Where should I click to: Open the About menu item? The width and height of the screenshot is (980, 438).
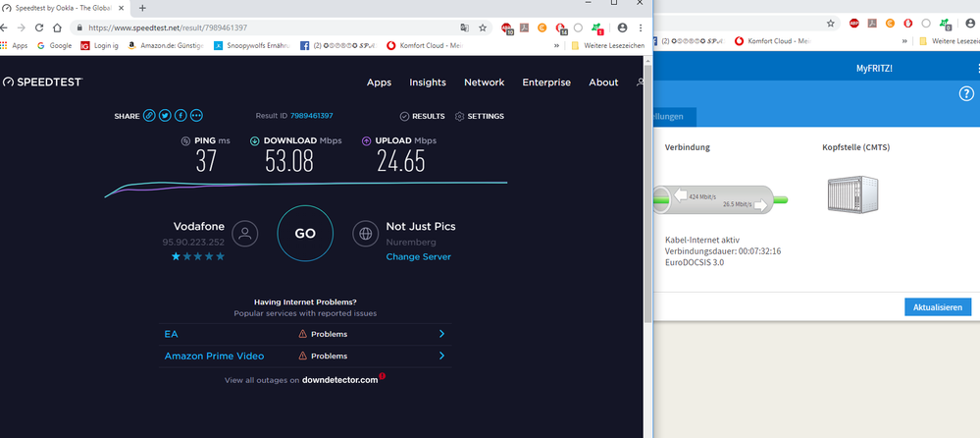tap(603, 82)
